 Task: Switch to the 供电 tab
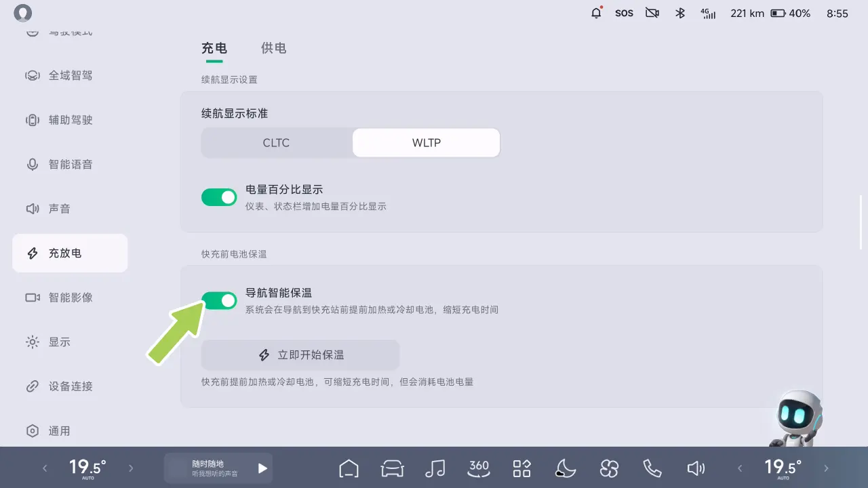(x=273, y=48)
